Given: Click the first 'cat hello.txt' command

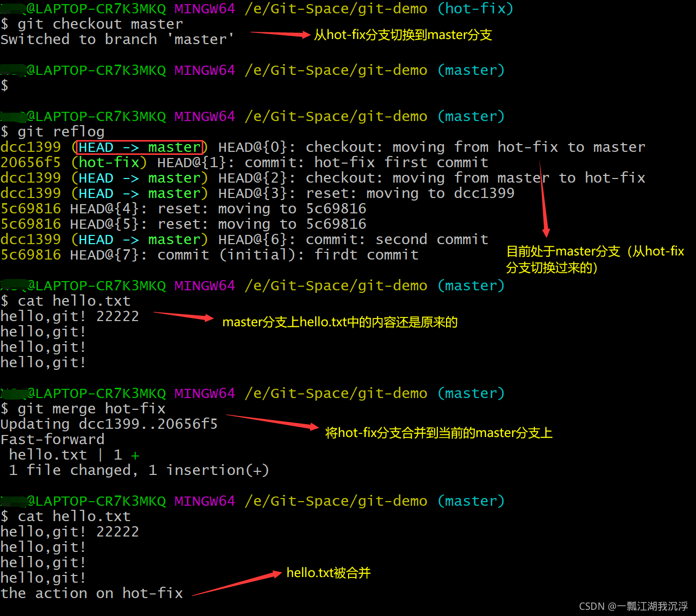Looking at the screenshot, I should tap(66, 301).
